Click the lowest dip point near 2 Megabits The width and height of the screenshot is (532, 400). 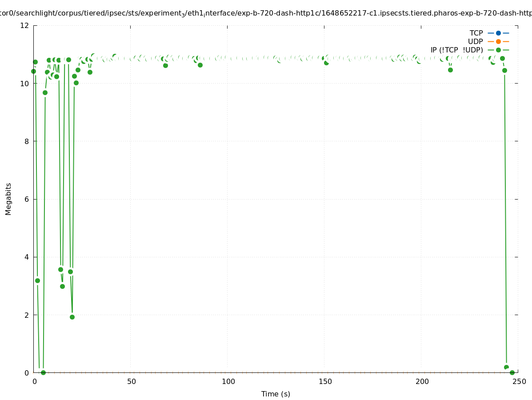pyautogui.click(x=72, y=317)
